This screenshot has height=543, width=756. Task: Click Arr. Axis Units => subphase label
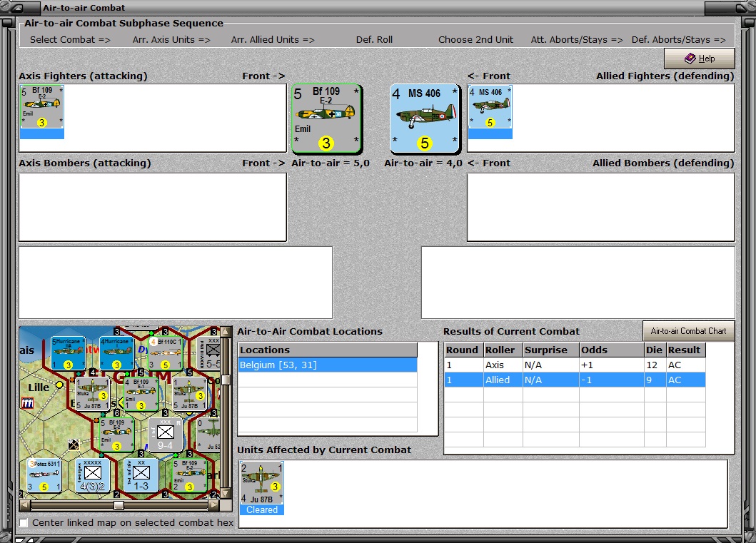click(171, 39)
